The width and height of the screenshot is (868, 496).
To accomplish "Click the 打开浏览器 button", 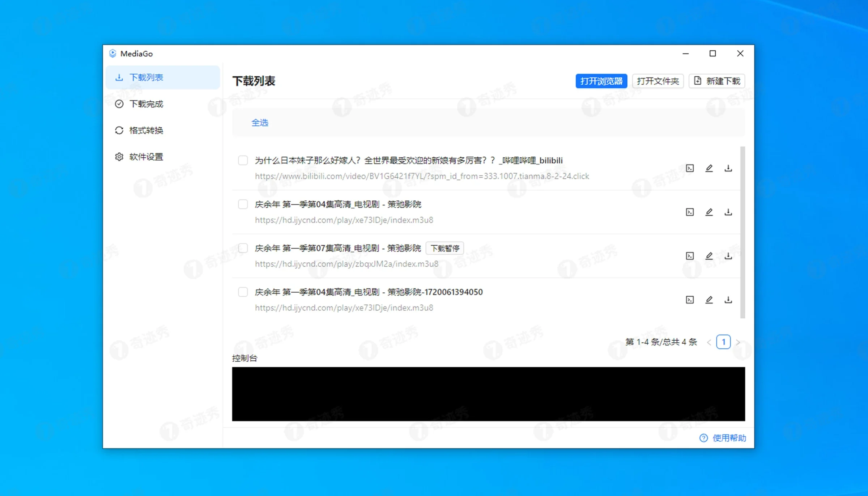I will coord(601,81).
